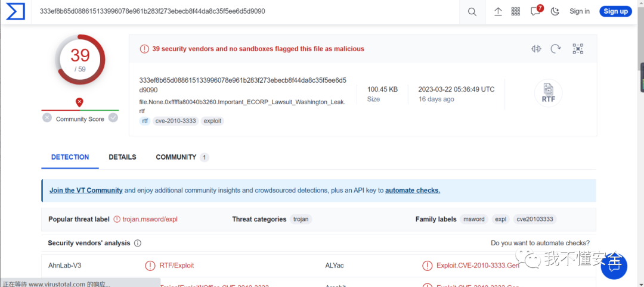644x287 pixels.
Task: Click the Sign up button
Action: 615,11
